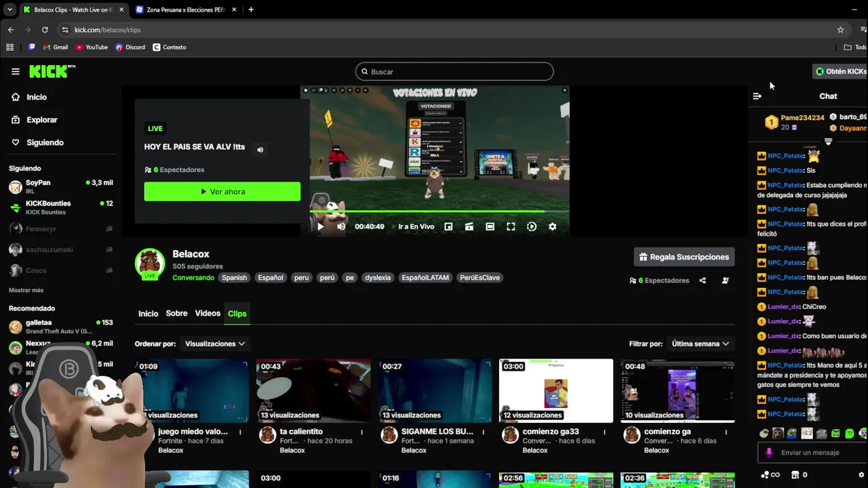The image size is (868, 488).
Task: Open the 00:48 comienzo ga clip thumbnail
Action: (677, 391)
